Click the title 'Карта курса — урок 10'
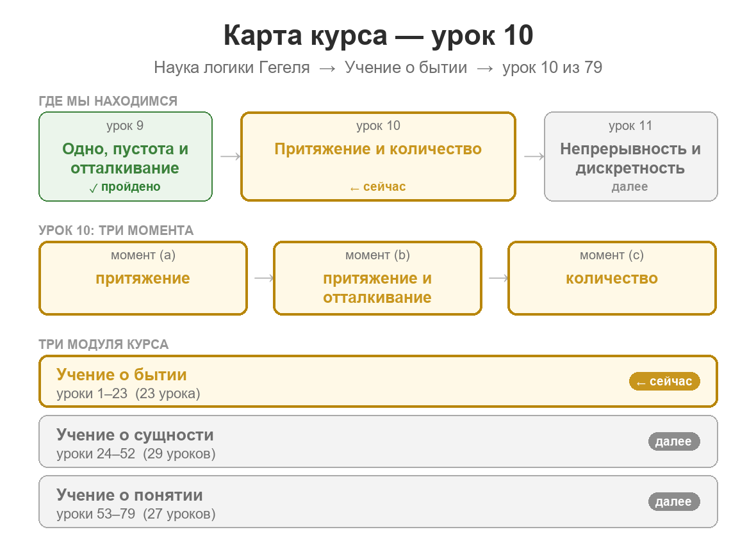 point(378,35)
